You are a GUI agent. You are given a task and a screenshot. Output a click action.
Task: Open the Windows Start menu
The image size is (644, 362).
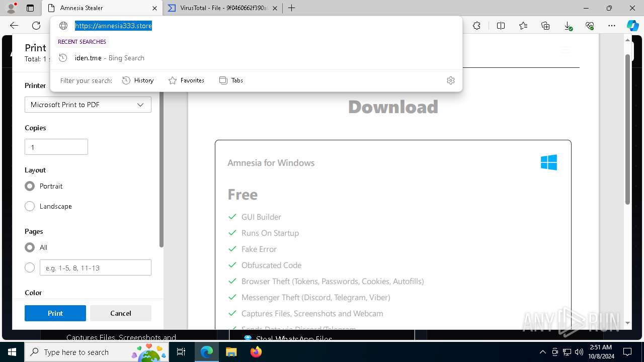tap(12, 352)
